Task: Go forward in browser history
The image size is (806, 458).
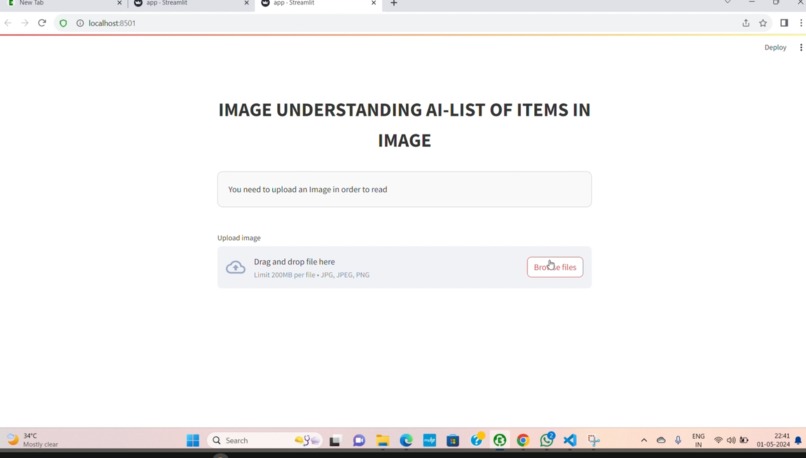Action: tap(25, 23)
